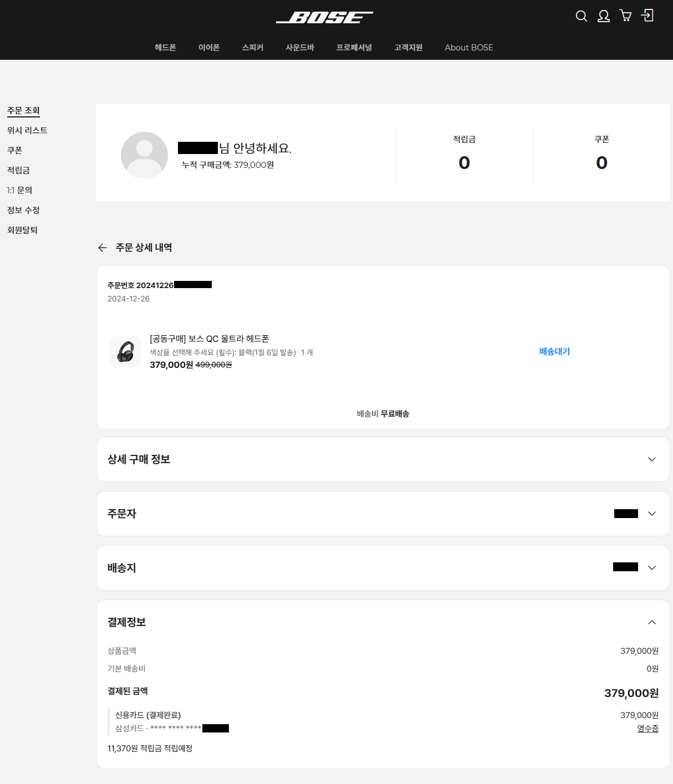This screenshot has width=673, height=784.
Task: Click the 결제된 금액 label
Action: tap(128, 691)
